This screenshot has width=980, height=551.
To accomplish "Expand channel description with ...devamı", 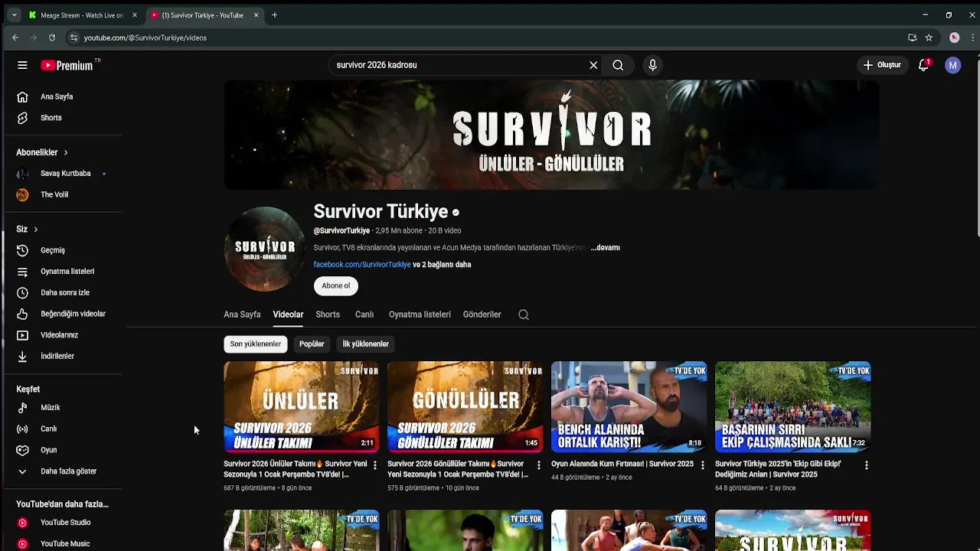I will click(x=605, y=248).
